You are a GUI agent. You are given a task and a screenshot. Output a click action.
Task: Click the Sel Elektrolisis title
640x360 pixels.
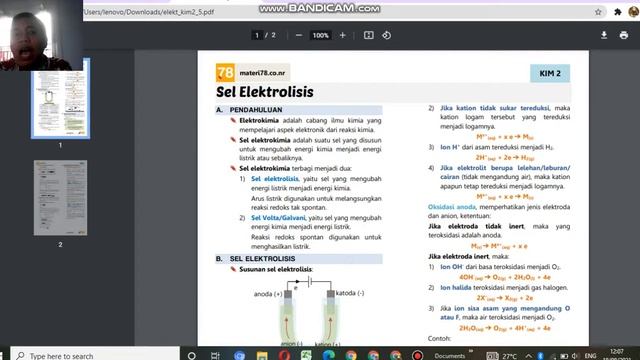pos(265,92)
